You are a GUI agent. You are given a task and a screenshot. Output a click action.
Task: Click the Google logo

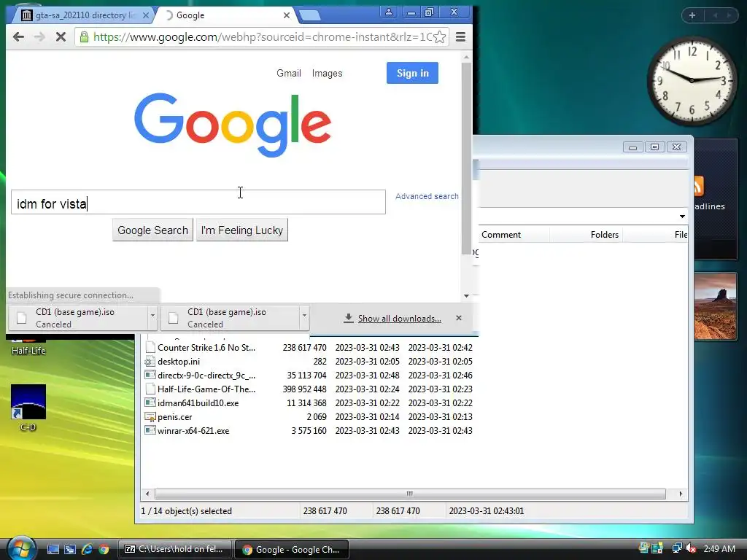[233, 125]
